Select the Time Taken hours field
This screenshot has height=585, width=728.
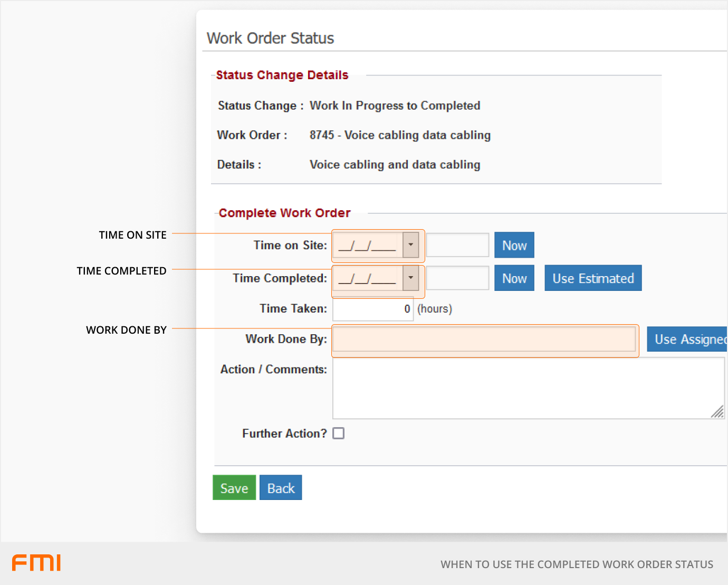click(372, 309)
